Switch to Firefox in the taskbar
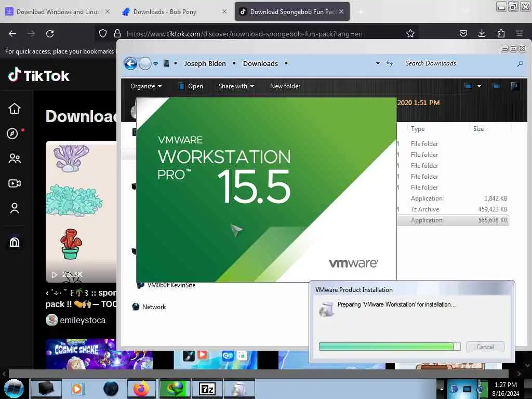532x399 pixels. pos(141,389)
